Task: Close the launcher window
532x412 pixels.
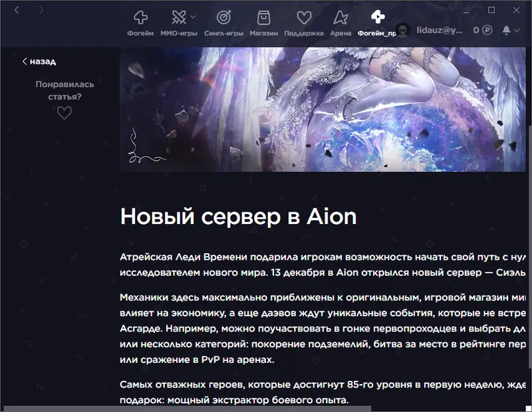Action: 517,10
